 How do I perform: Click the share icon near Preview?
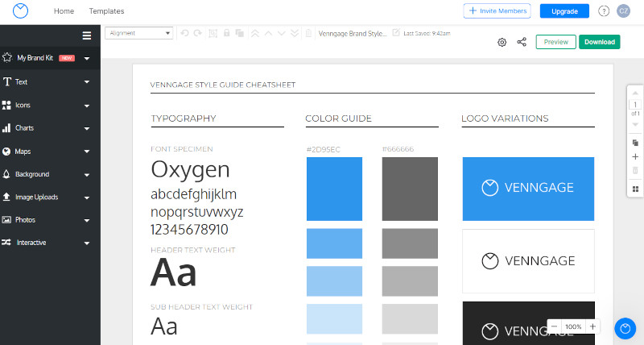point(522,42)
